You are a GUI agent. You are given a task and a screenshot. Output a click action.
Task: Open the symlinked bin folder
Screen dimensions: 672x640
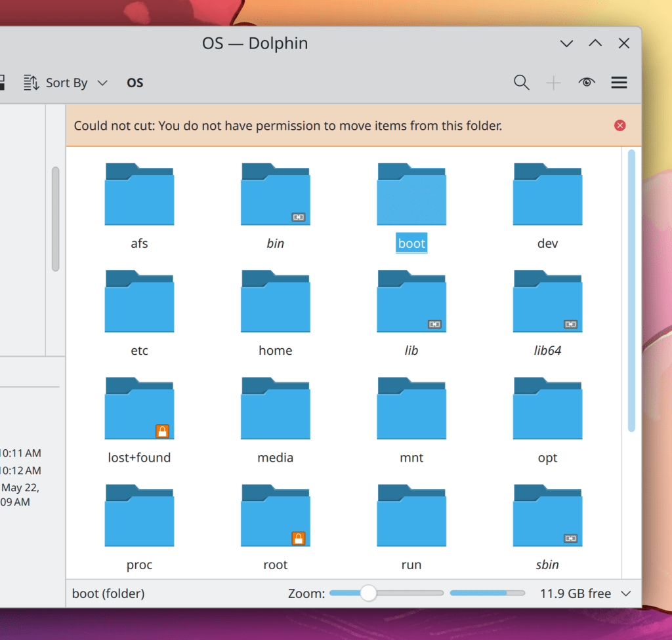(275, 194)
